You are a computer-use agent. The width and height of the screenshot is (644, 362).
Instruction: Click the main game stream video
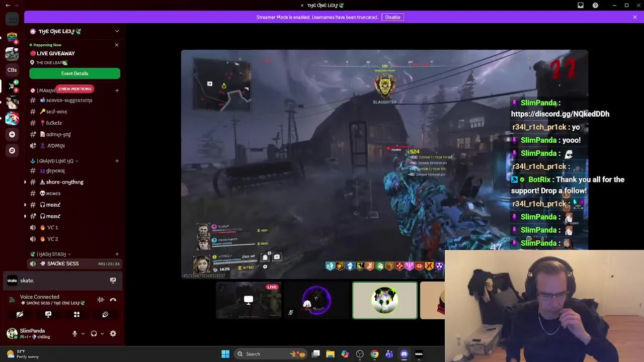(384, 164)
